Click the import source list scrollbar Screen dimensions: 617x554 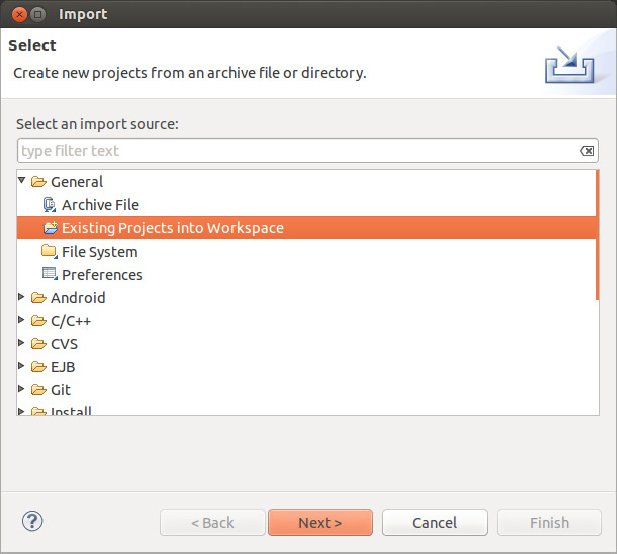(597, 235)
